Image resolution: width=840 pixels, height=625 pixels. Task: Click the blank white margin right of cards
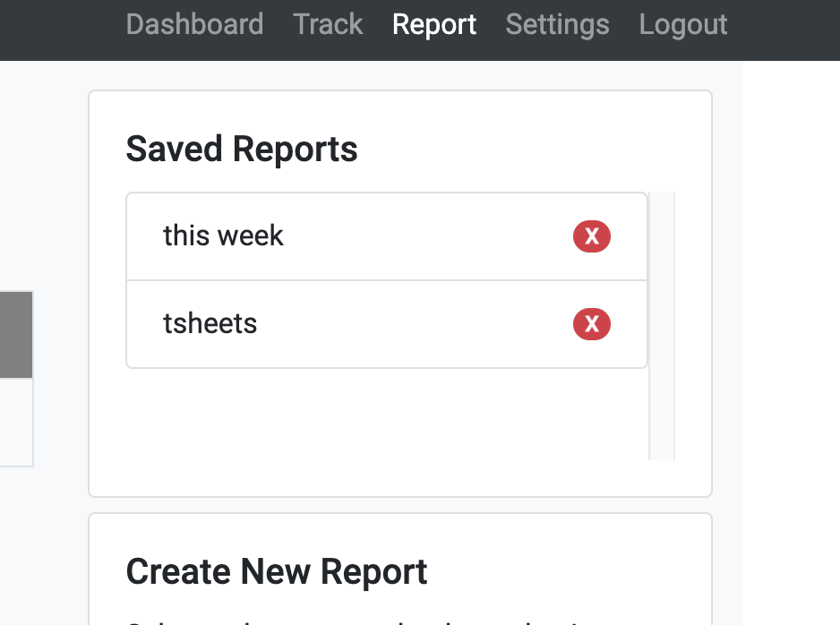click(x=792, y=343)
